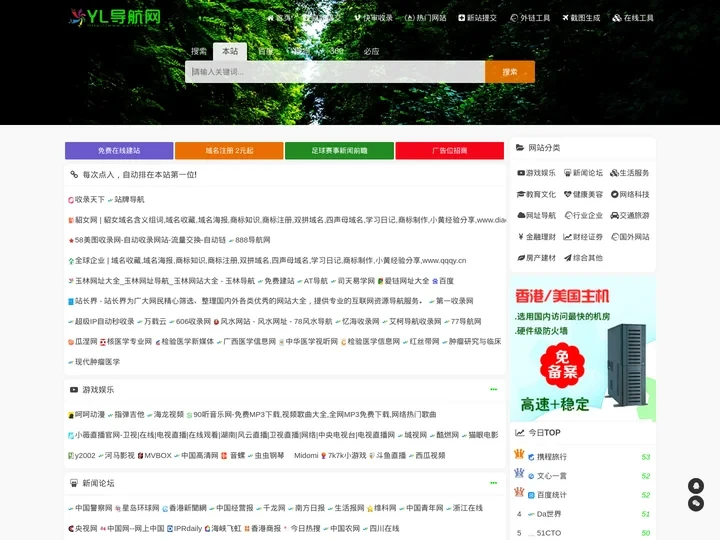Image resolution: width=720 pixels, height=540 pixels.
Task: Open the 房产建材 category in sidebar
Action: click(x=536, y=258)
